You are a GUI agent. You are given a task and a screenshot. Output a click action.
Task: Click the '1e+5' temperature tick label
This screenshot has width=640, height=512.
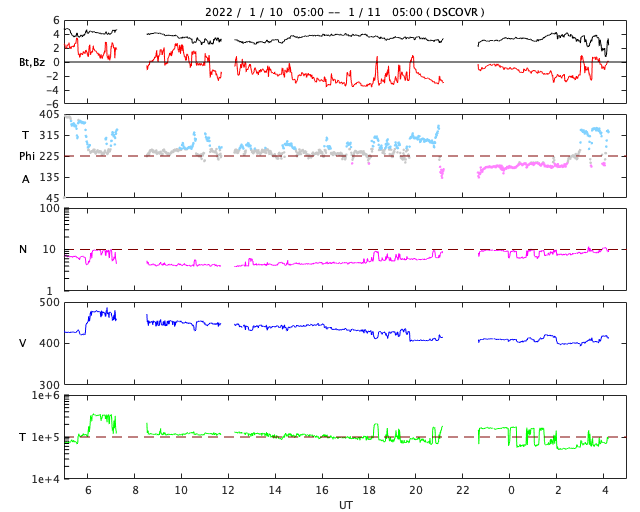pos(46,437)
